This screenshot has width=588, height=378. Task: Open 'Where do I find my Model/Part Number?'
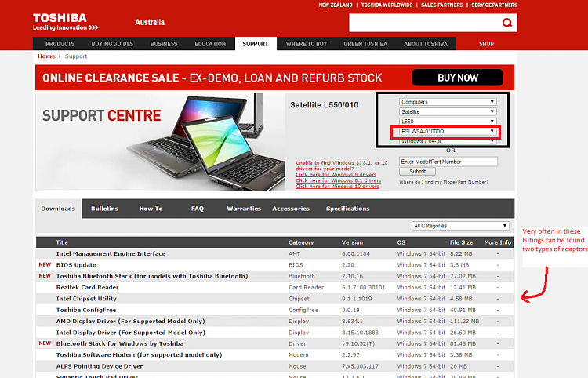[x=444, y=182]
